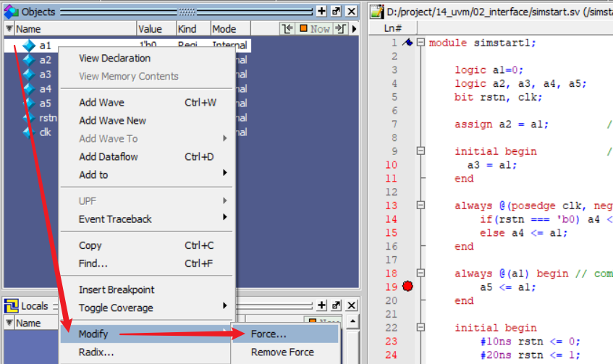
Task: Click the next-transition icon in Objects toolbar
Action: [x=340, y=28]
